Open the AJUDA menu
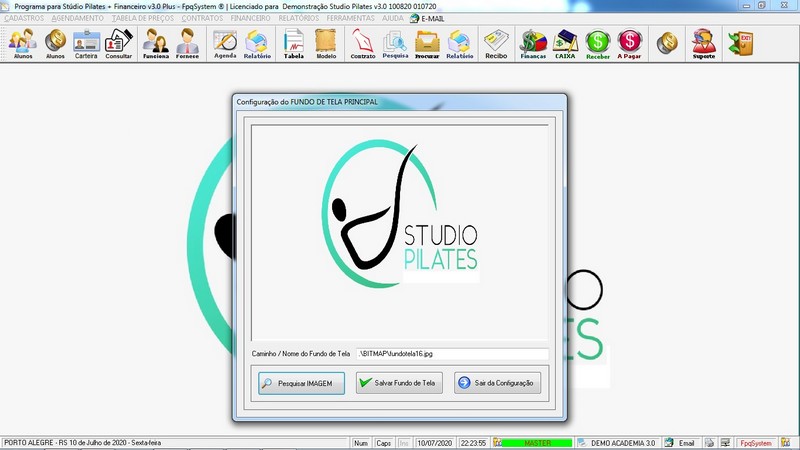Image resolution: width=800 pixels, height=450 pixels. click(393, 18)
